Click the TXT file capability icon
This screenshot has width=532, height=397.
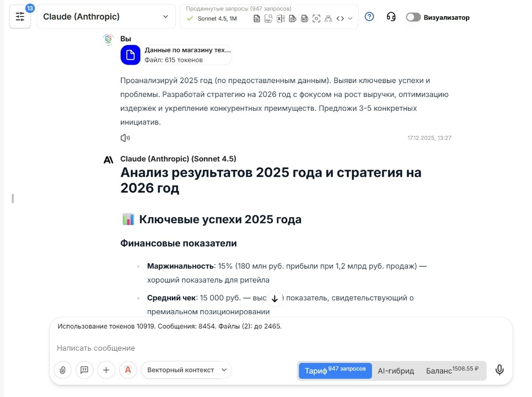coord(293,19)
